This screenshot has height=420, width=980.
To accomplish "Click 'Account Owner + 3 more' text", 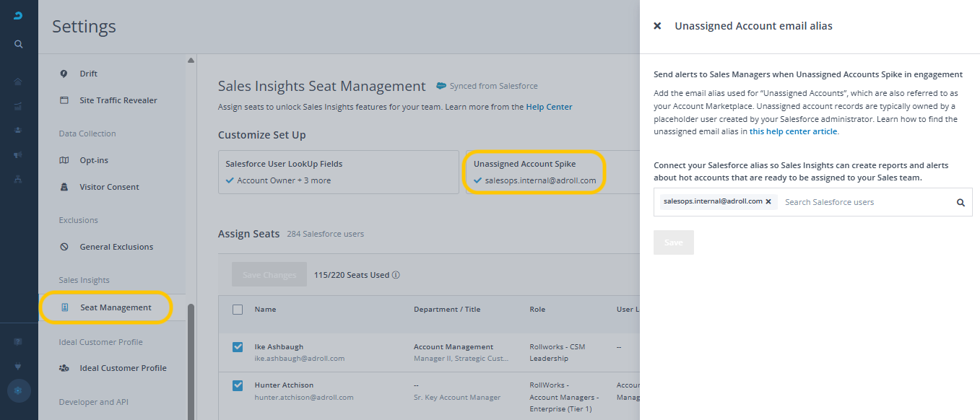I will click(284, 180).
